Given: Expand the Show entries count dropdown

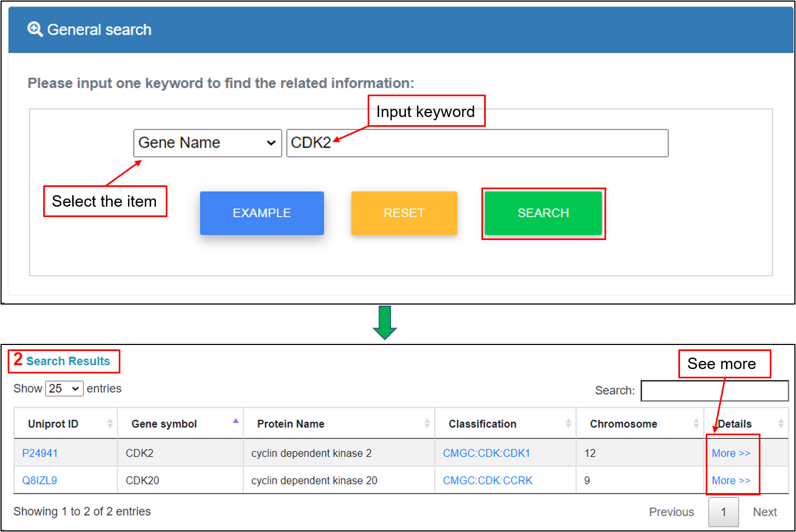Looking at the screenshot, I should [x=64, y=389].
